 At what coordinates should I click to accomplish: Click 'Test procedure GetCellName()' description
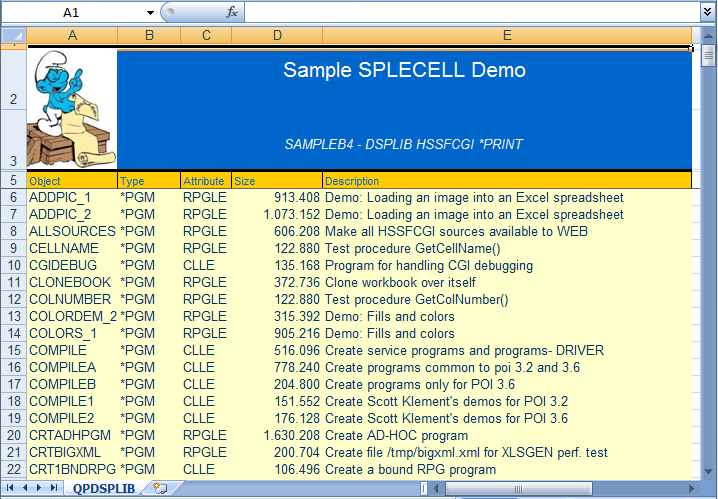[413, 248]
